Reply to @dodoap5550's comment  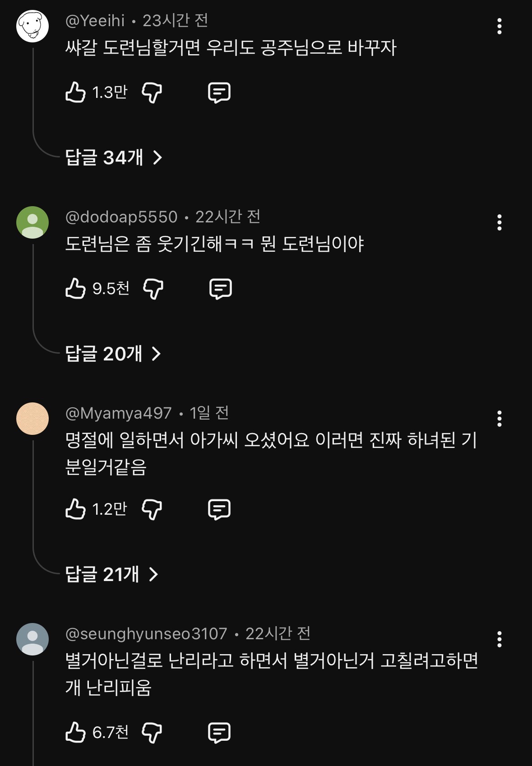pyautogui.click(x=221, y=289)
